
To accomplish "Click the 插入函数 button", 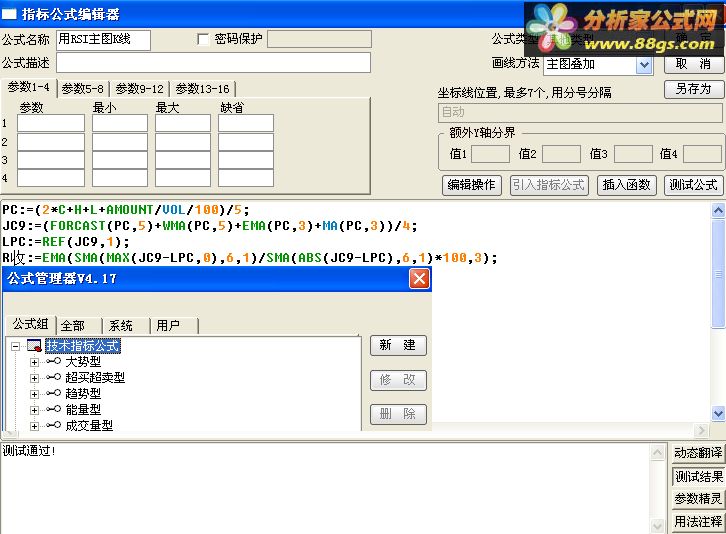I will 626,185.
